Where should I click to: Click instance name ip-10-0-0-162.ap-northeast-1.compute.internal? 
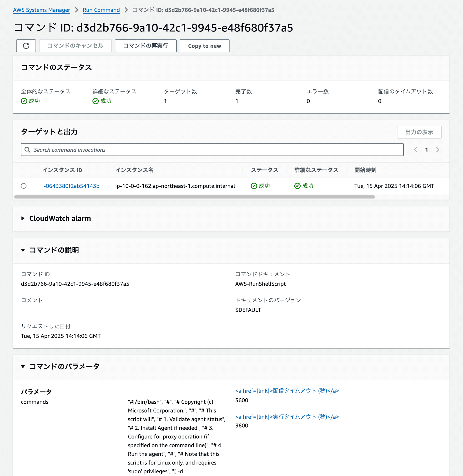(175, 186)
